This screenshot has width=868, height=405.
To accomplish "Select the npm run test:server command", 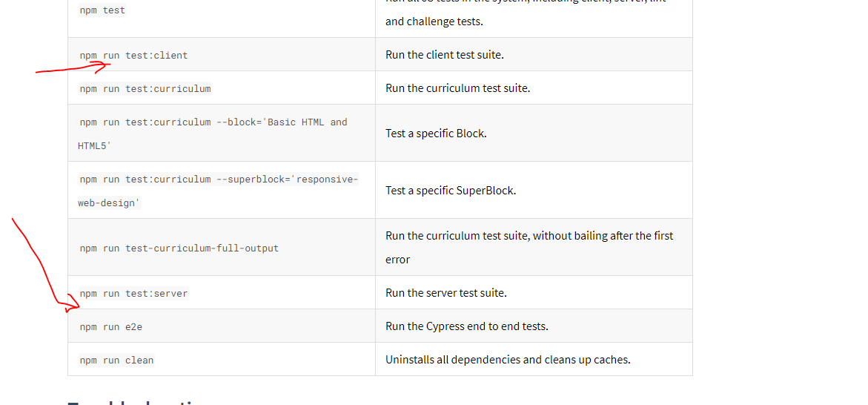I will 133,294.
